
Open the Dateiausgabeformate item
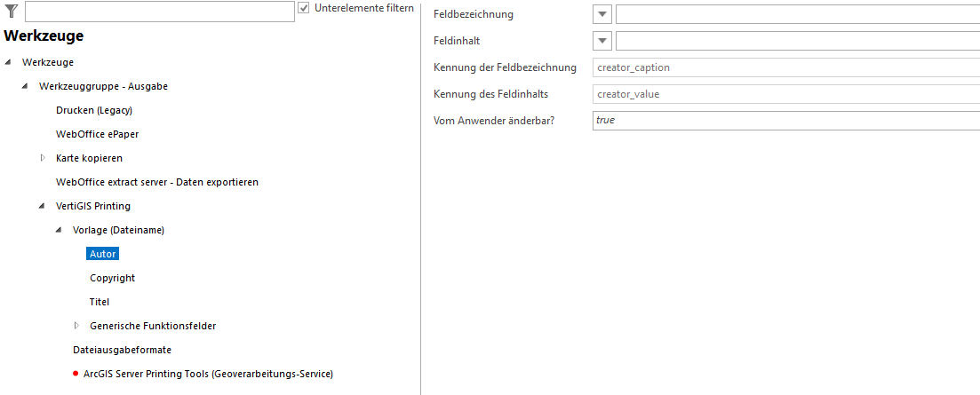[x=122, y=350]
